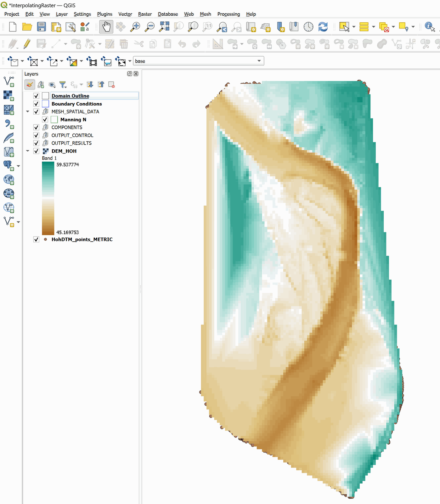440x504 pixels.
Task: Click the Refresh map icon
Action: [x=323, y=27]
